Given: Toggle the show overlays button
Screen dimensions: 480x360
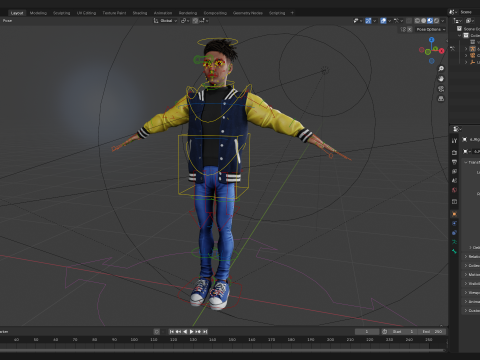Looking at the screenshot, I should tap(383, 21).
